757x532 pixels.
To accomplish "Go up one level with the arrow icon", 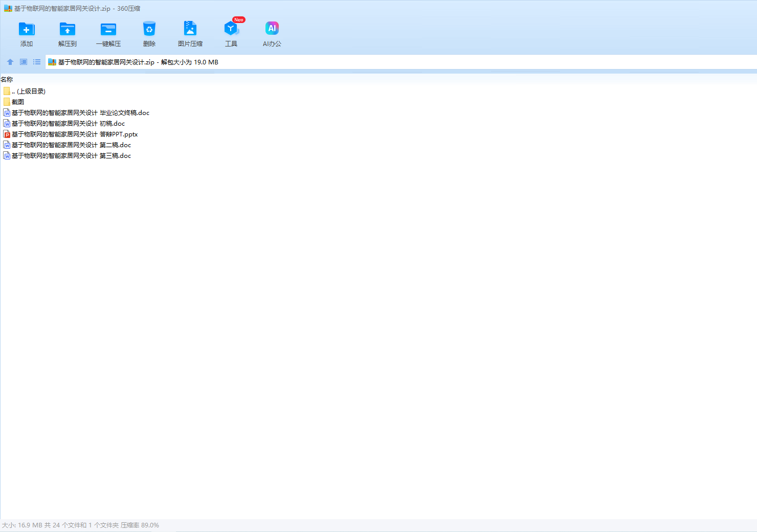I will [x=10, y=62].
